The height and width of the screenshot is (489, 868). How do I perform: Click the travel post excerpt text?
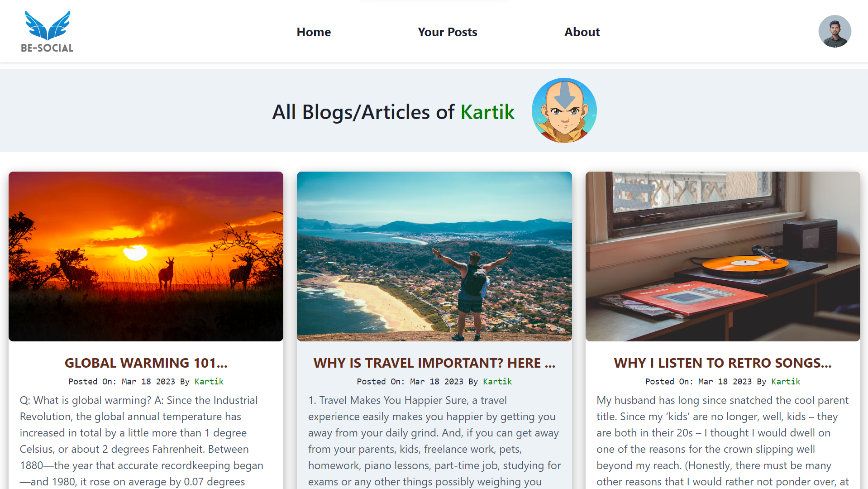click(x=434, y=441)
